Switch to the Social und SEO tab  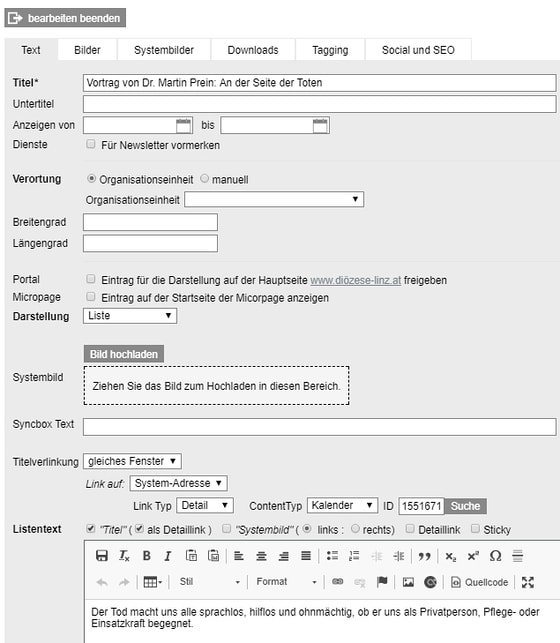pos(418,50)
